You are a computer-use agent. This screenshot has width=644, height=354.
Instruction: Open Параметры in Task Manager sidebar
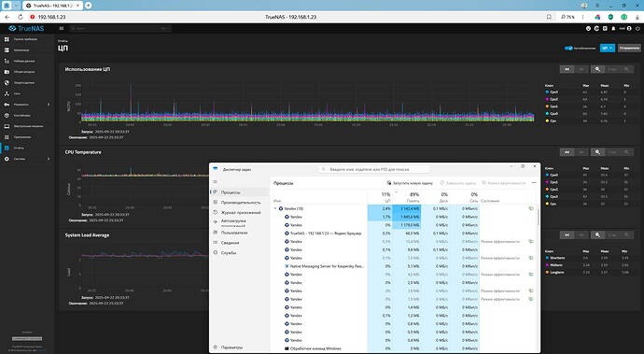pos(240,347)
